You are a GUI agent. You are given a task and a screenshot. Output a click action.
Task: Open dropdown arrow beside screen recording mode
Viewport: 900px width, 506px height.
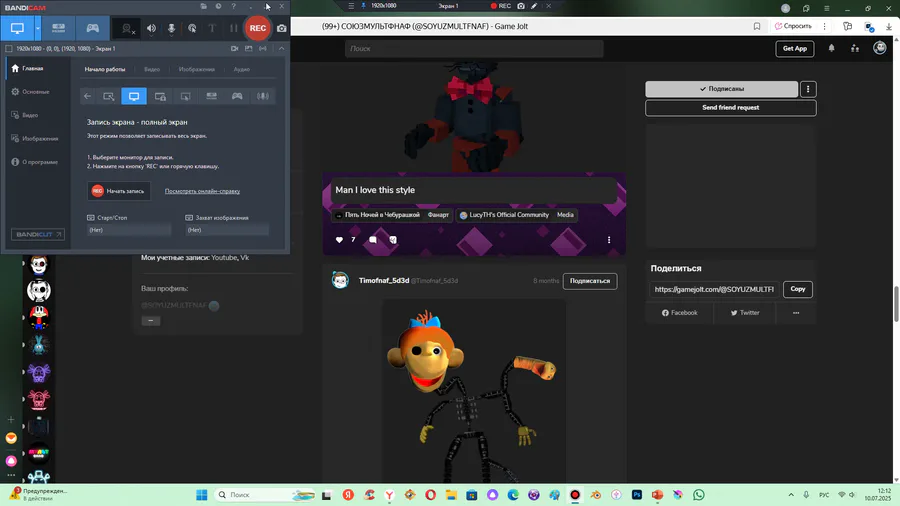click(38, 28)
